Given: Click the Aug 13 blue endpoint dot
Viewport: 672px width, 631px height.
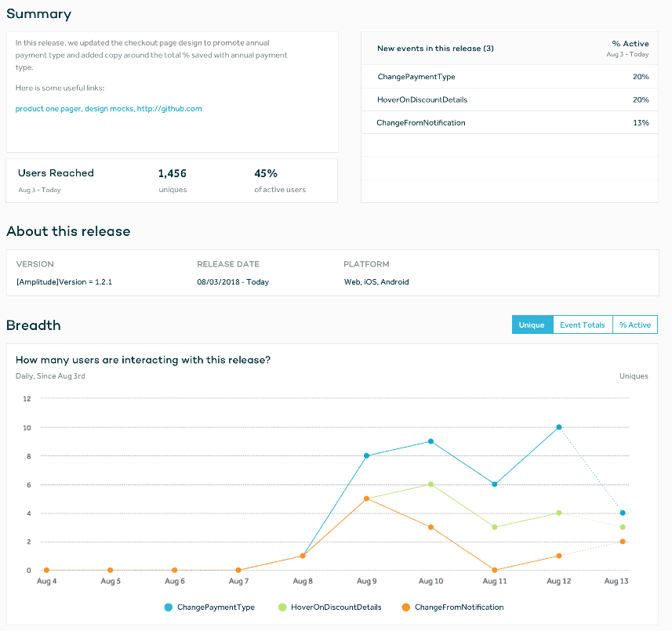Looking at the screenshot, I should [622, 513].
